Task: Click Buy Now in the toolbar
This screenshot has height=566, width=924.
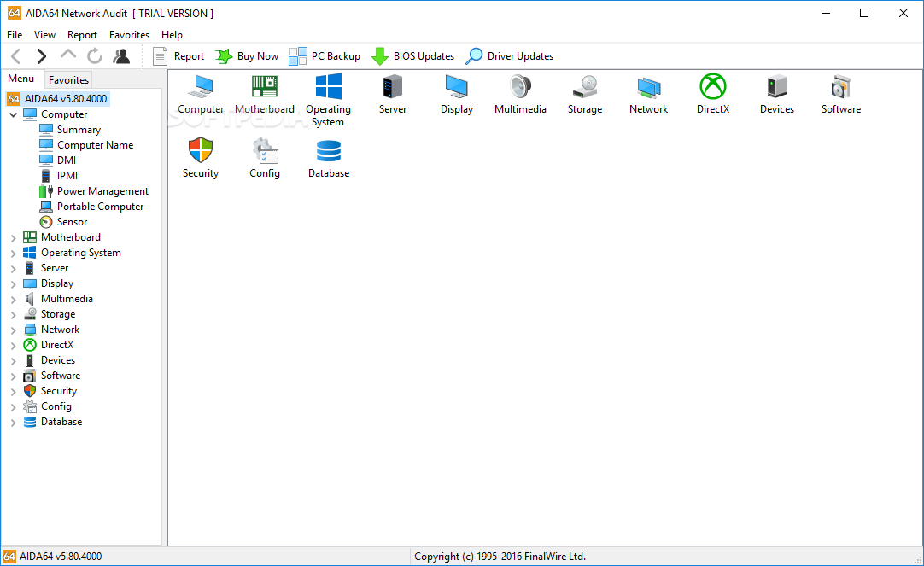Action: point(247,56)
